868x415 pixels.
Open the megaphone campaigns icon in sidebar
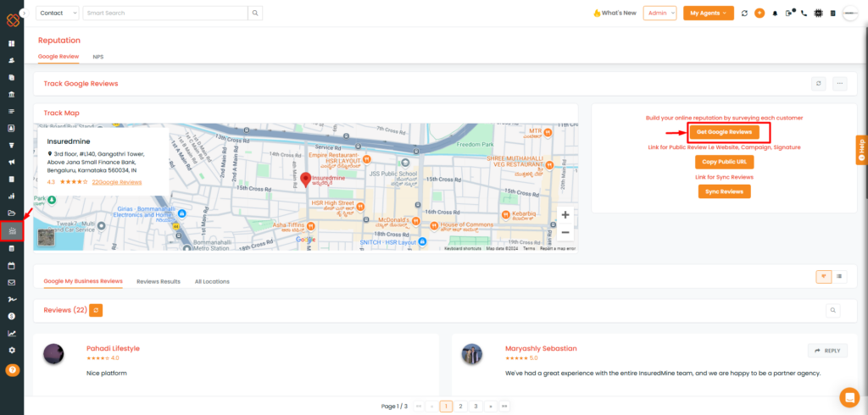click(12, 162)
